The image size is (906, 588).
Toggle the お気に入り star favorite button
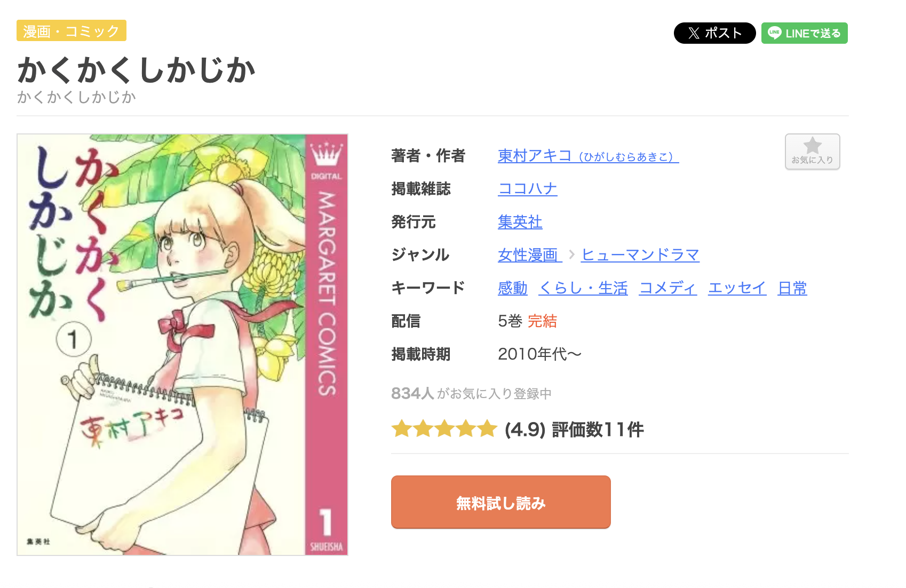click(812, 152)
